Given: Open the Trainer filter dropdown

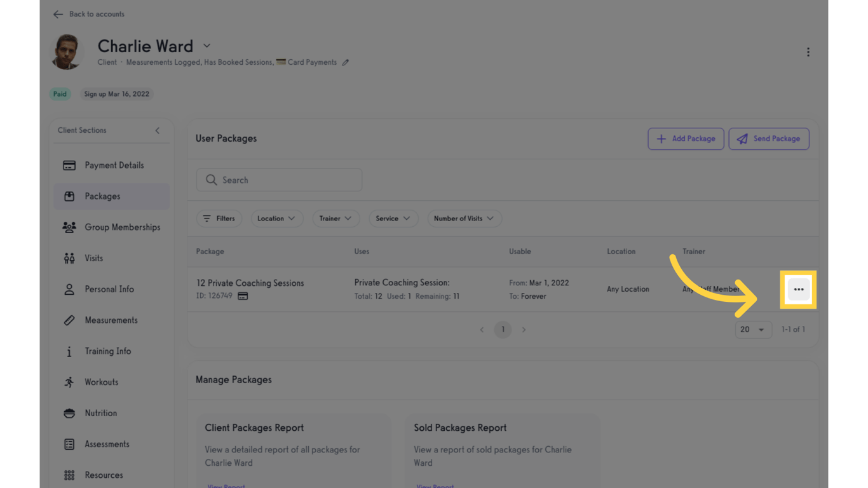Looking at the screenshot, I should [x=336, y=218].
